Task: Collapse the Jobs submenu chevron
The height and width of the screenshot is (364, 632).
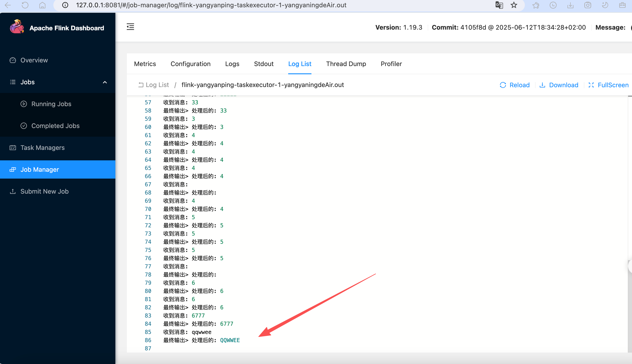Action: 105,82
